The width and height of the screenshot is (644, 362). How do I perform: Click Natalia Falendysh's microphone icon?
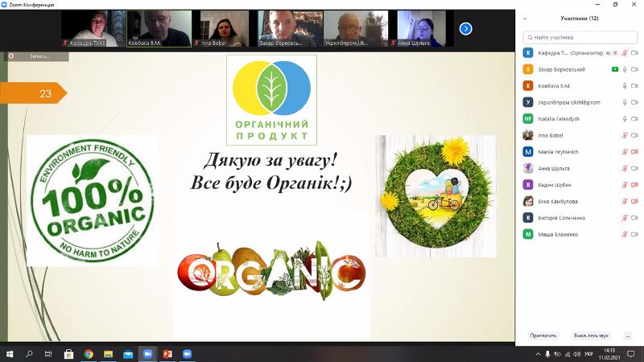point(625,118)
